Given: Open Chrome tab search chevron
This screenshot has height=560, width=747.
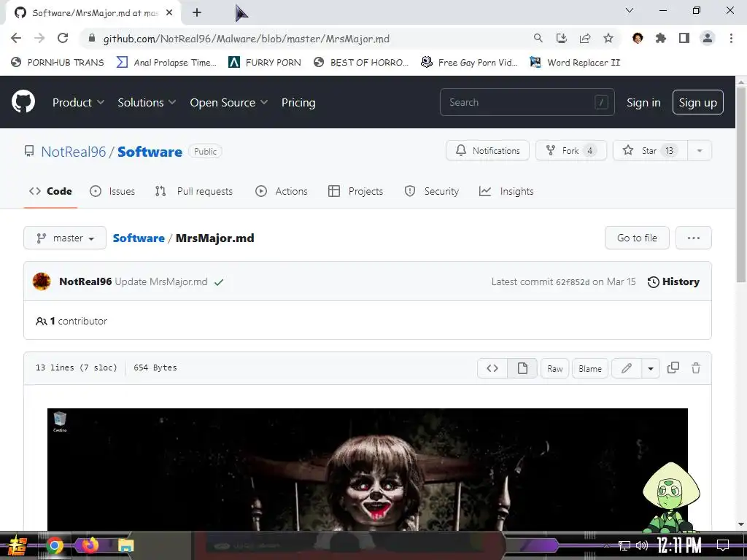Looking at the screenshot, I should coord(630,10).
